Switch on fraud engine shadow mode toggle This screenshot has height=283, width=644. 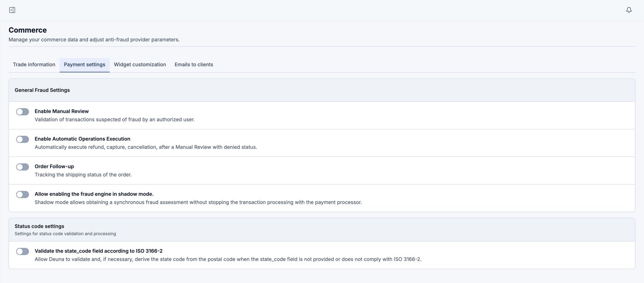[23, 195]
